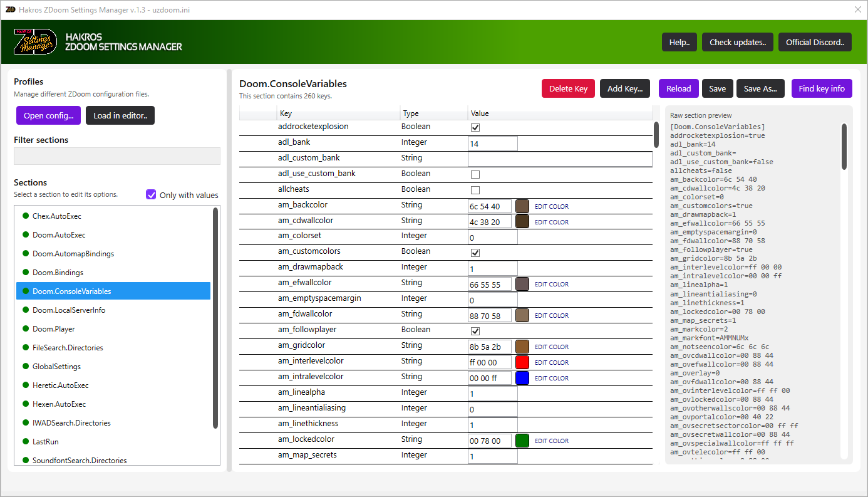Click the am_map_secrets key name
868x497 pixels.
point(307,455)
